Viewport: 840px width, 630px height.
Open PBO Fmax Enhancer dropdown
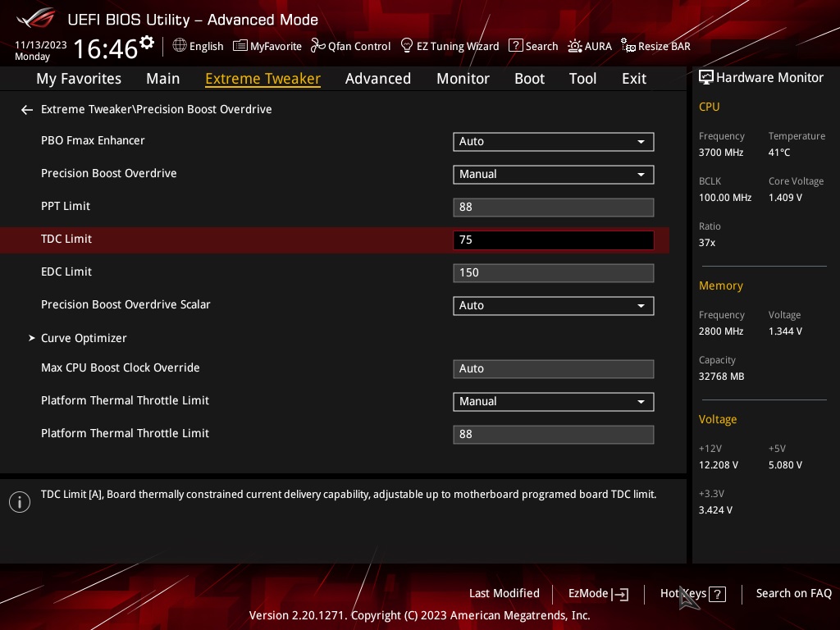(x=554, y=141)
